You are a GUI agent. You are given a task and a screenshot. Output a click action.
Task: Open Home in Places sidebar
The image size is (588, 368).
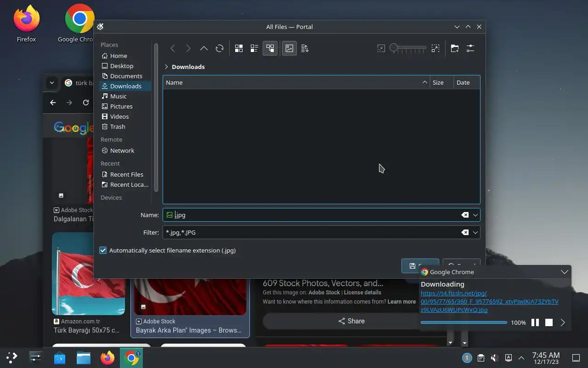click(125, 56)
